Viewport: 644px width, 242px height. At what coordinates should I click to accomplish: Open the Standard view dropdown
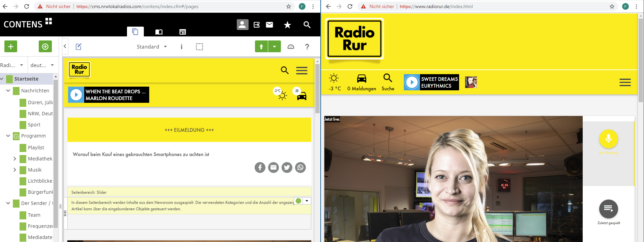[x=152, y=47]
